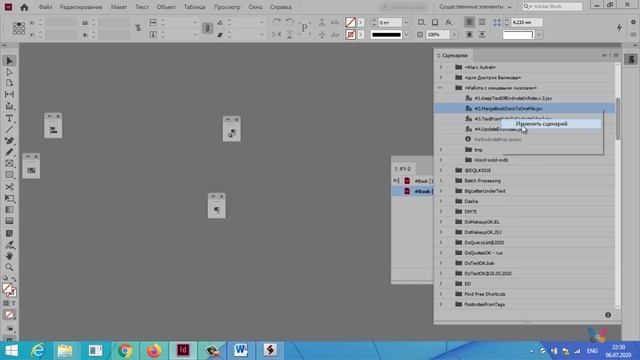
Task: Open the Макет menu
Action: 119,7
